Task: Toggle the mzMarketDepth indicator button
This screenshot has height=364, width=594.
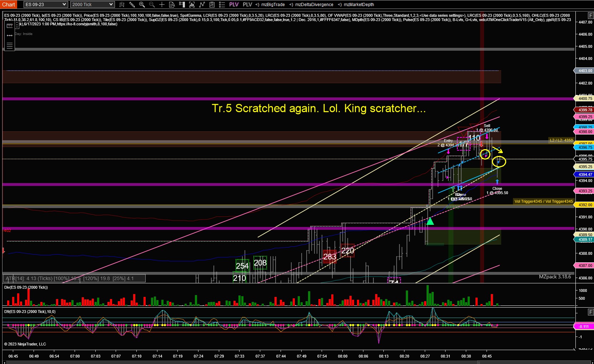Action: pos(356,5)
